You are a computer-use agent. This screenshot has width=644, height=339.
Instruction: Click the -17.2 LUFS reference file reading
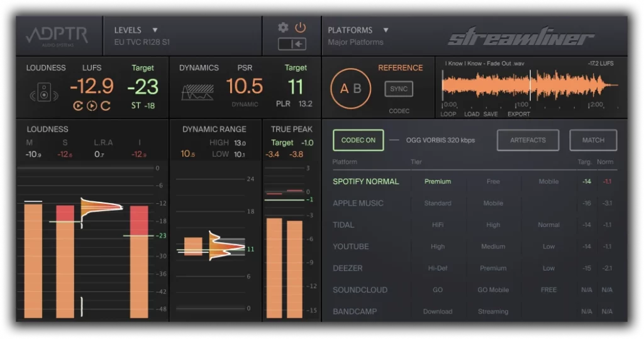[x=601, y=64]
